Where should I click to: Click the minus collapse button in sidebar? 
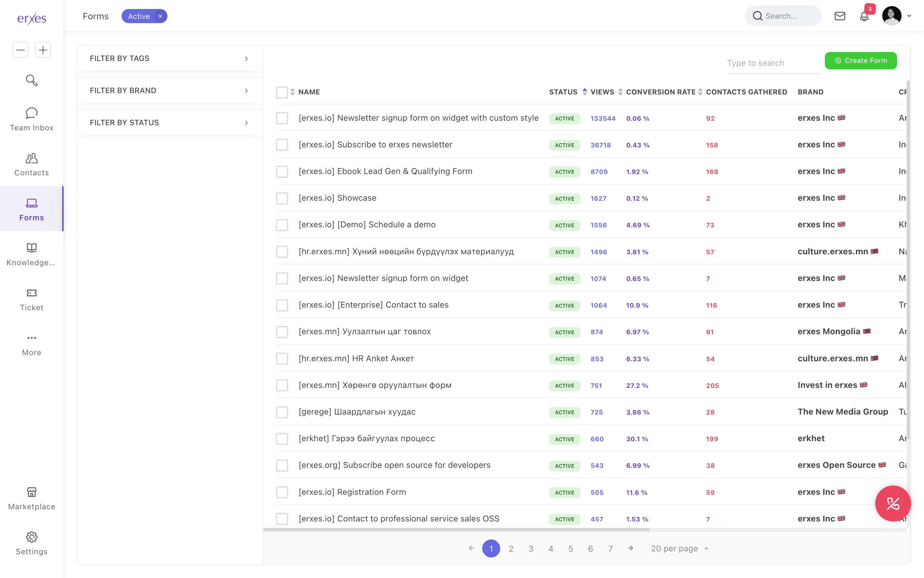(x=21, y=50)
